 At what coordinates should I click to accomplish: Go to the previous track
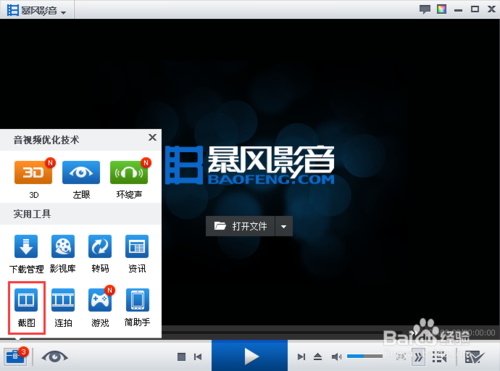(x=198, y=357)
